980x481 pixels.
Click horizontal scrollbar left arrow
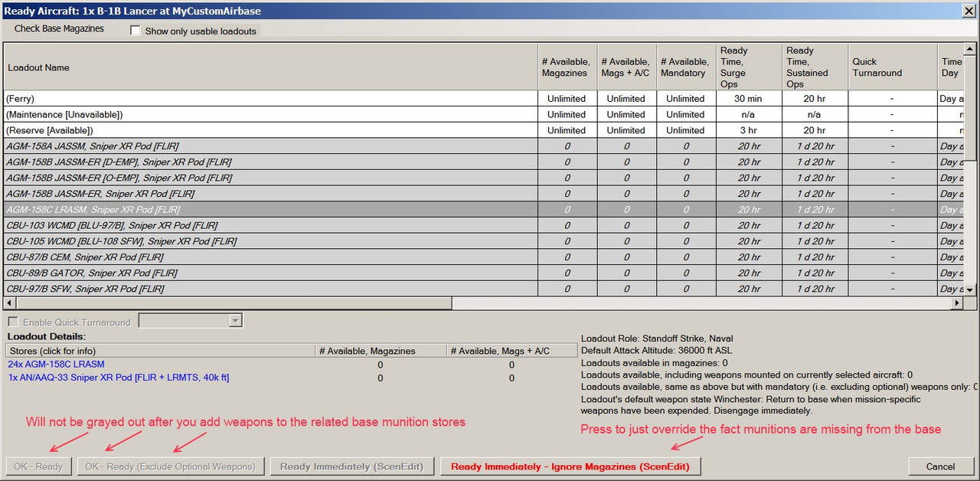pos(10,303)
